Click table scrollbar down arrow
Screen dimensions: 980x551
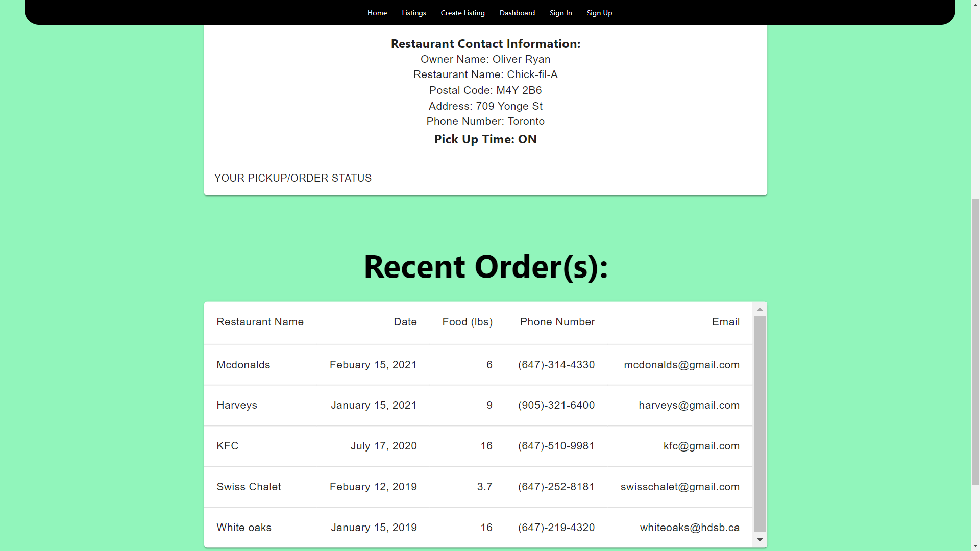[759, 540]
